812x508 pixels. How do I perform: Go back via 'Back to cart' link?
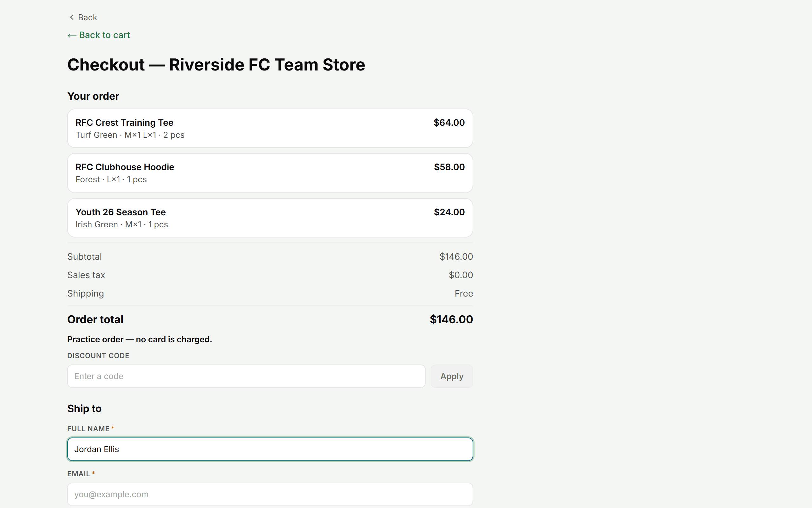click(x=99, y=35)
